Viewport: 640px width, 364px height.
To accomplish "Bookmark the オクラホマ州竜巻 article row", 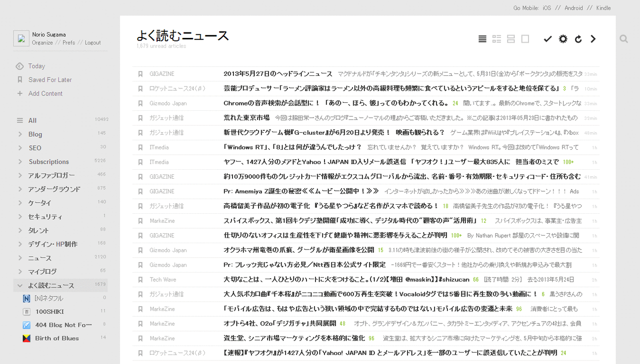I will (x=140, y=250).
